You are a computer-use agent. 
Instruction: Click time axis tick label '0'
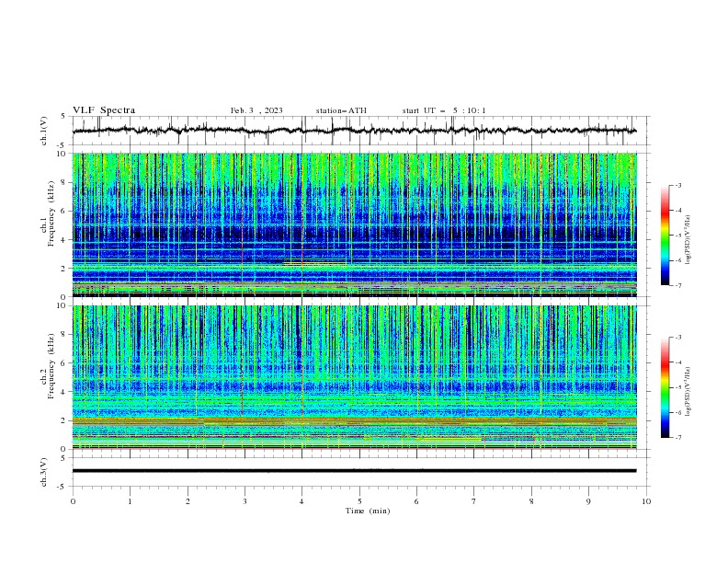click(73, 501)
